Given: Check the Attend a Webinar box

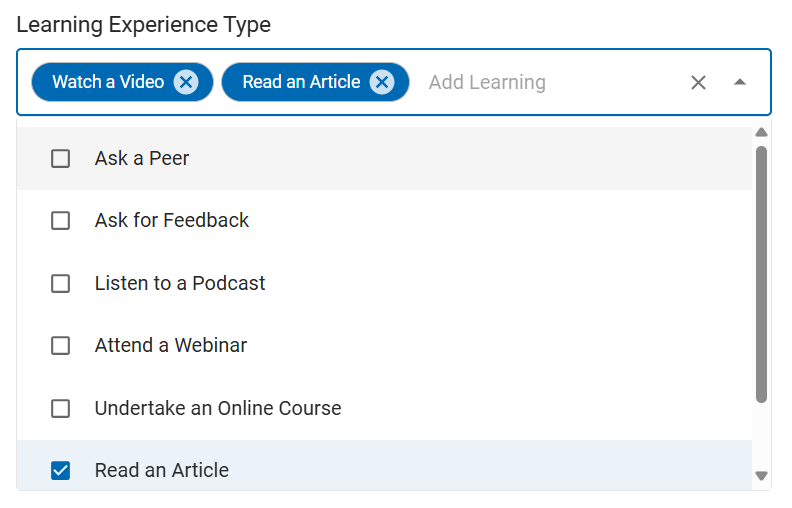Looking at the screenshot, I should pyautogui.click(x=61, y=345).
